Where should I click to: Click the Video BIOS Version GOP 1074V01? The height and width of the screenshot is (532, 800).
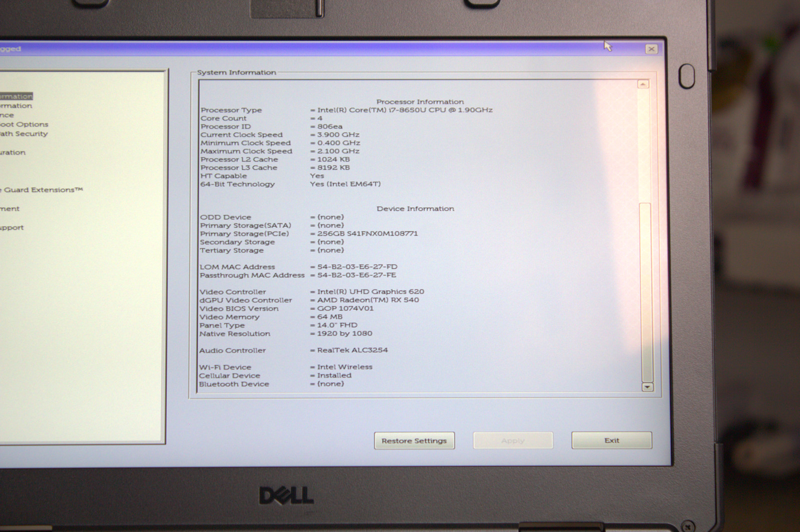pyautogui.click(x=345, y=308)
